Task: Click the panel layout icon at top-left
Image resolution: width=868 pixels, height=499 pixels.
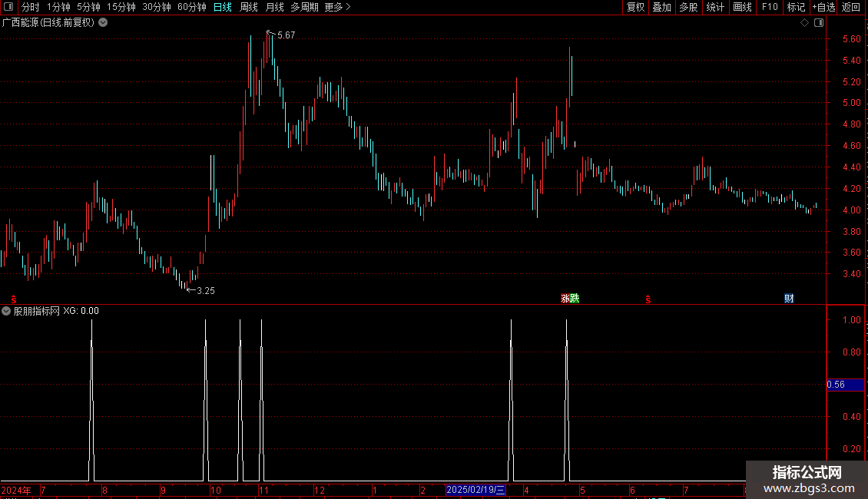Action: pos(8,7)
